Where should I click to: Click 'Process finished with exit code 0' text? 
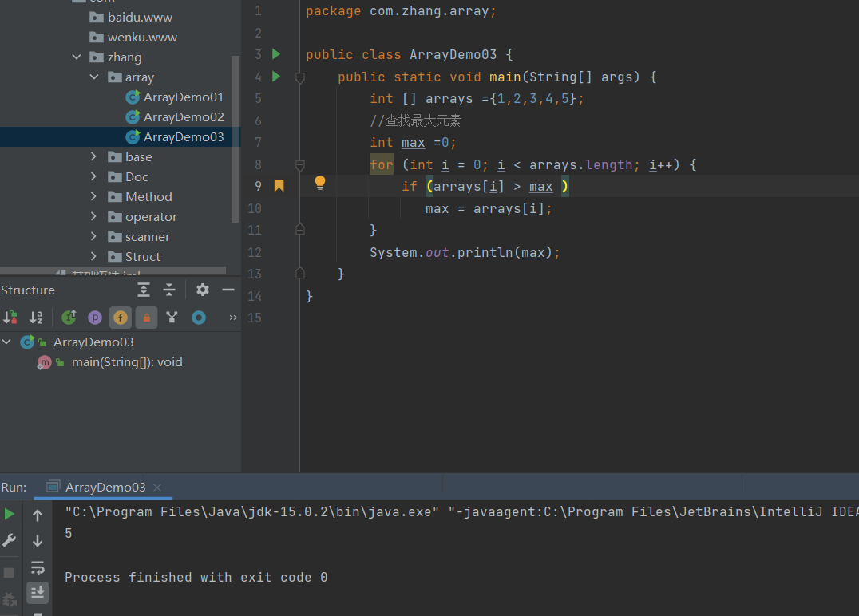tap(196, 577)
